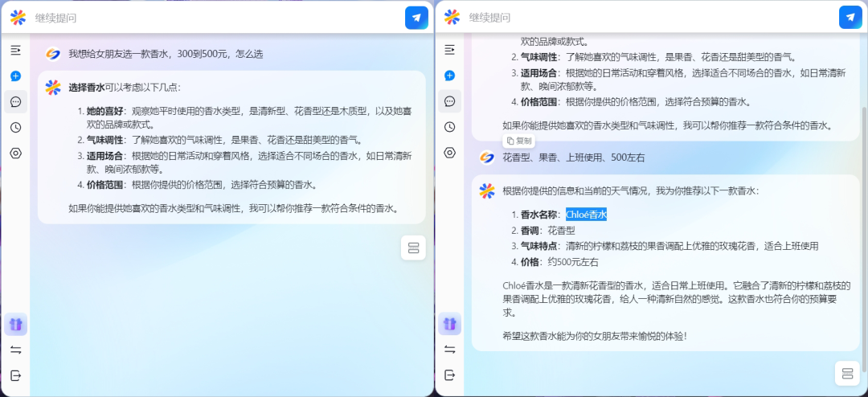The width and height of the screenshot is (868, 397).
Task: Open the chat bubble icon in right window sidebar
Action: (x=449, y=102)
